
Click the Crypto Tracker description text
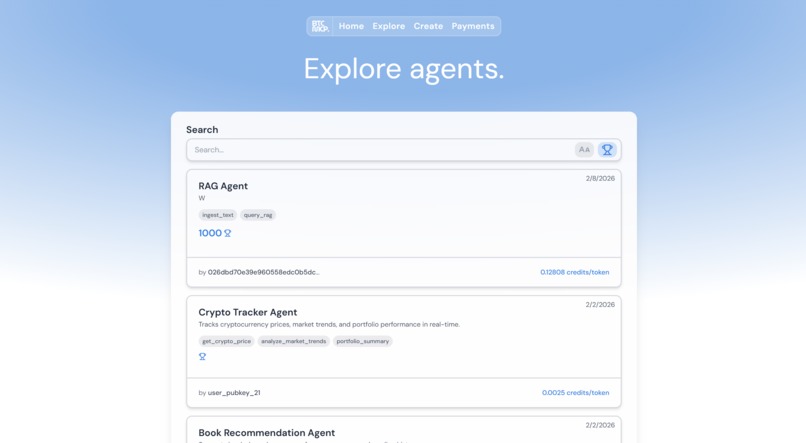click(329, 324)
